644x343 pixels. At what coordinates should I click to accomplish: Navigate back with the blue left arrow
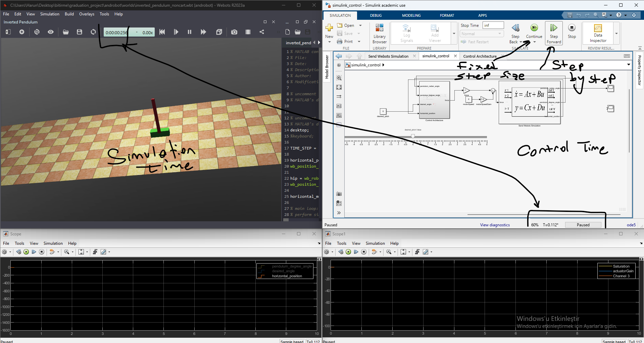tap(339, 56)
